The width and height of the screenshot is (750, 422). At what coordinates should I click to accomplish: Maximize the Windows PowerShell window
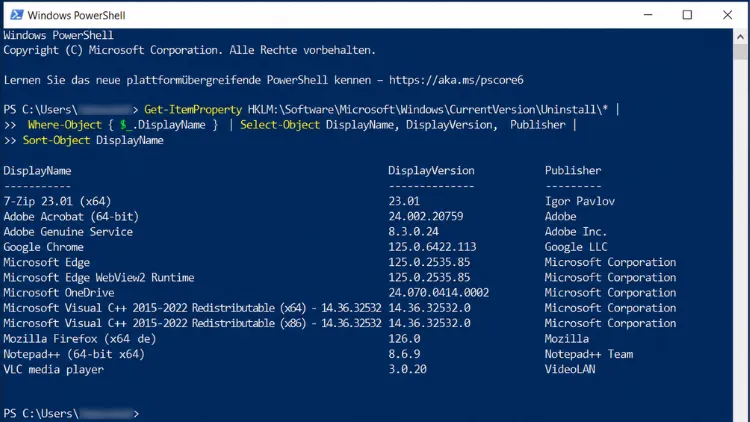coord(687,15)
